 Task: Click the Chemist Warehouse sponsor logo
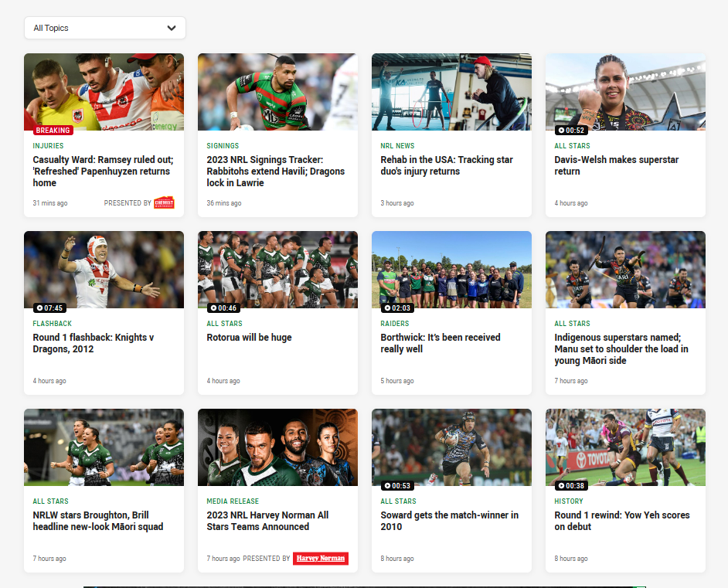coord(164,203)
